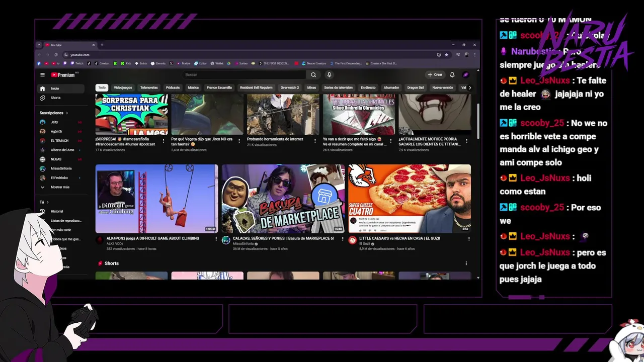Open the Maikra bookmark

pyautogui.click(x=183, y=63)
